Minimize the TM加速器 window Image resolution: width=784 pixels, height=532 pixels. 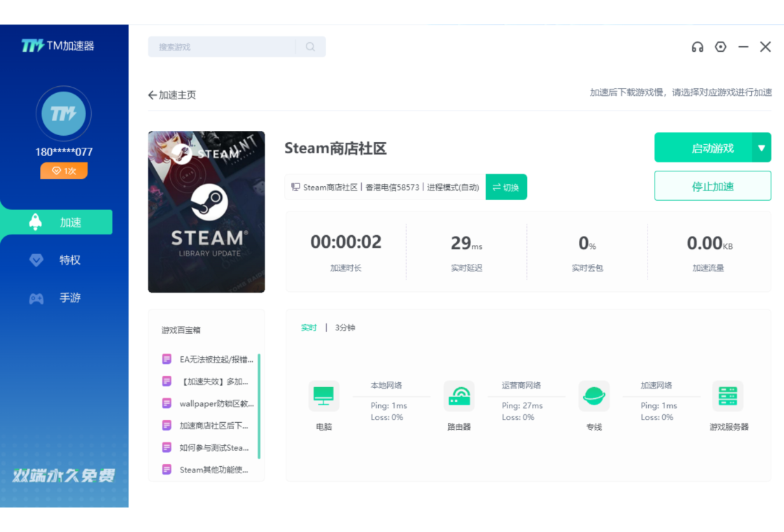(743, 47)
